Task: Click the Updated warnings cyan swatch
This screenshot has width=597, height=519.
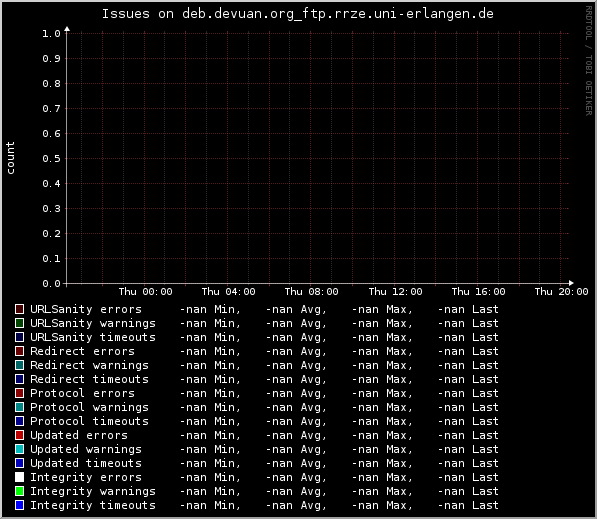Action: [x=19, y=449]
